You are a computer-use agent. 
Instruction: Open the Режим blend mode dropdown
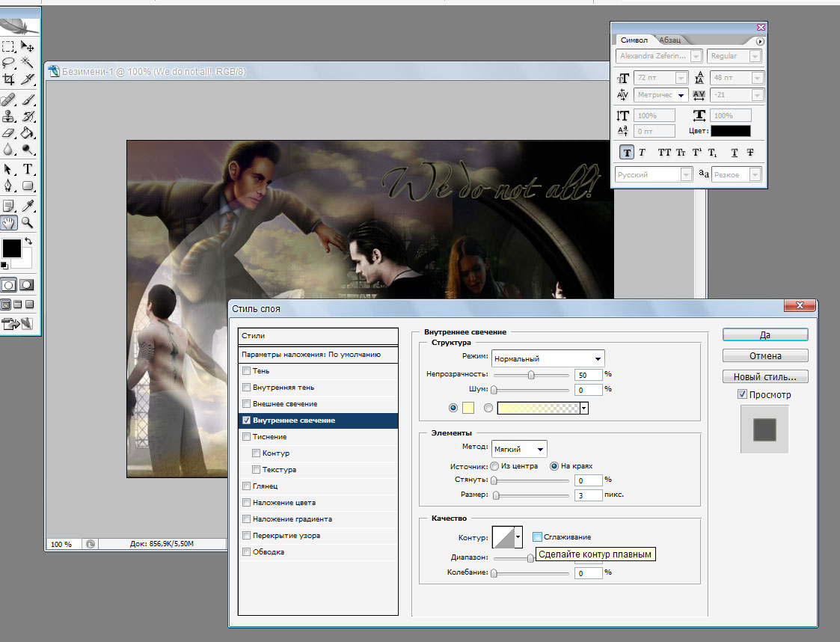pyautogui.click(x=548, y=358)
